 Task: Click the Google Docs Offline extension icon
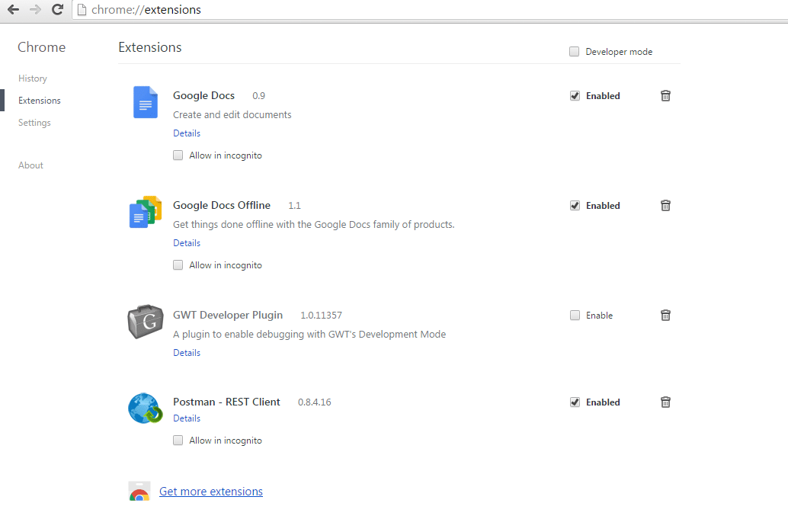tap(146, 212)
